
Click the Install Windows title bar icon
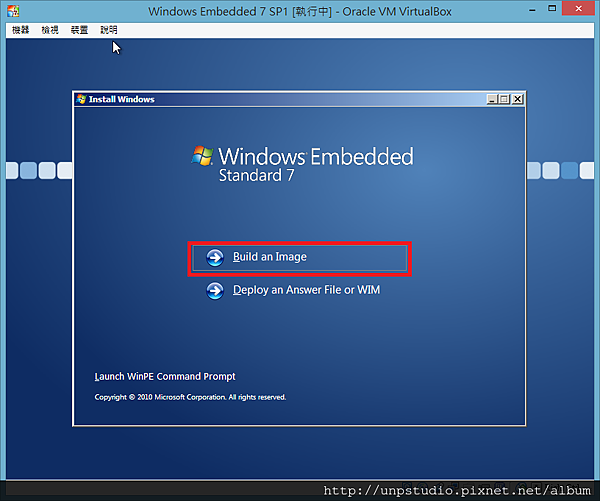81,99
